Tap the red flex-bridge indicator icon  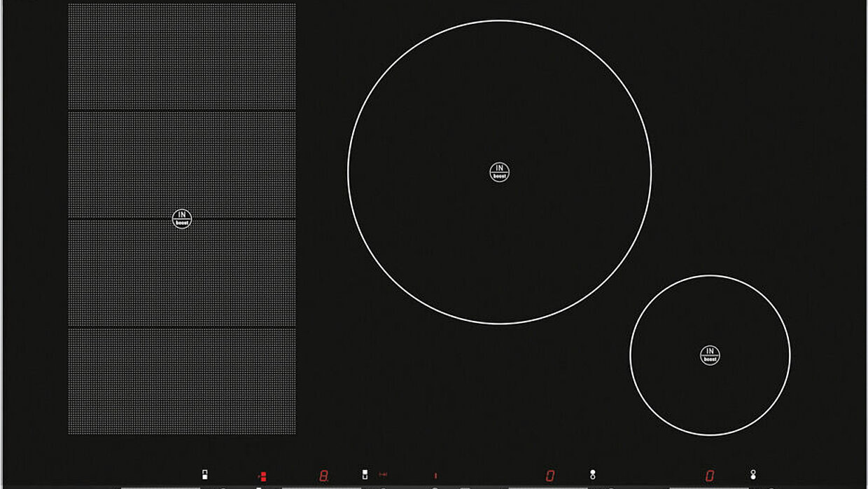(x=262, y=476)
